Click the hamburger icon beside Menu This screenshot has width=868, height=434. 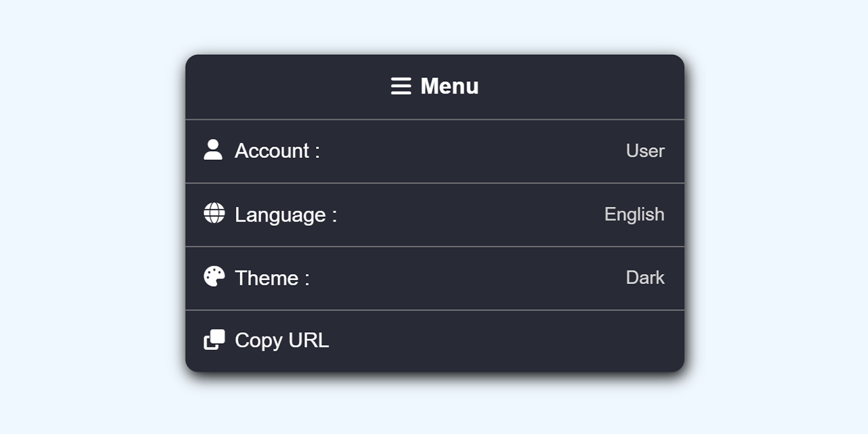click(401, 86)
